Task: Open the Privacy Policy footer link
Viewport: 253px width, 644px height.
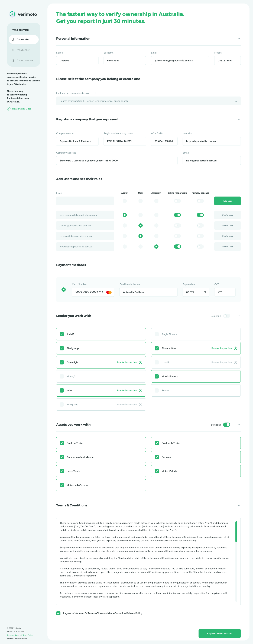Action: click(x=27, y=635)
